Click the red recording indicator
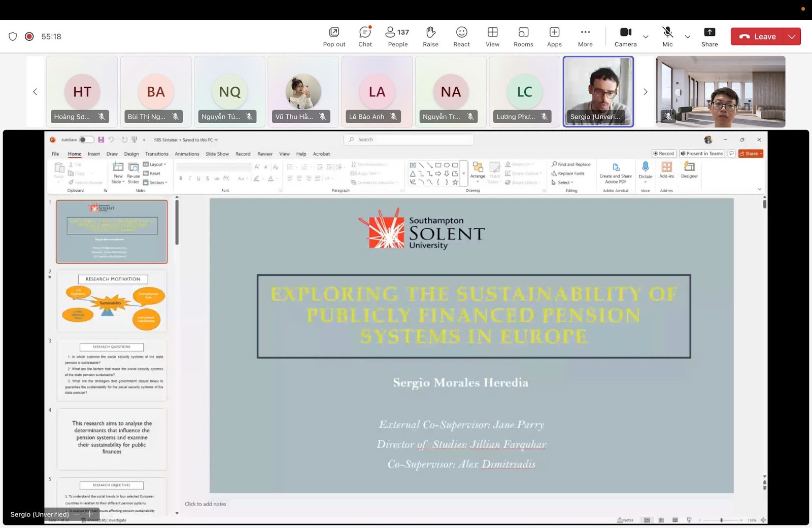Screen dimensions: 812x528 [29, 37]
